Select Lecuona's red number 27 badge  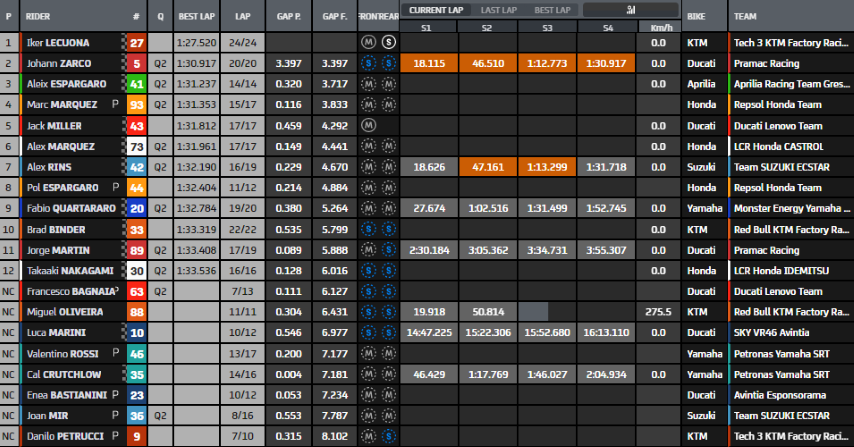click(137, 42)
